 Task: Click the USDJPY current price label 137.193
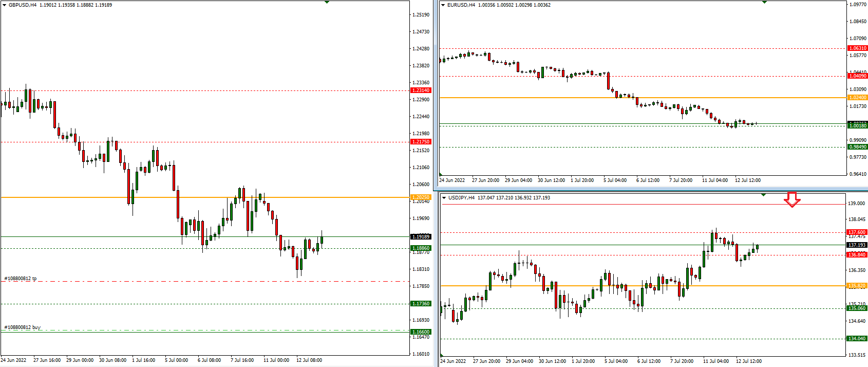tap(857, 245)
